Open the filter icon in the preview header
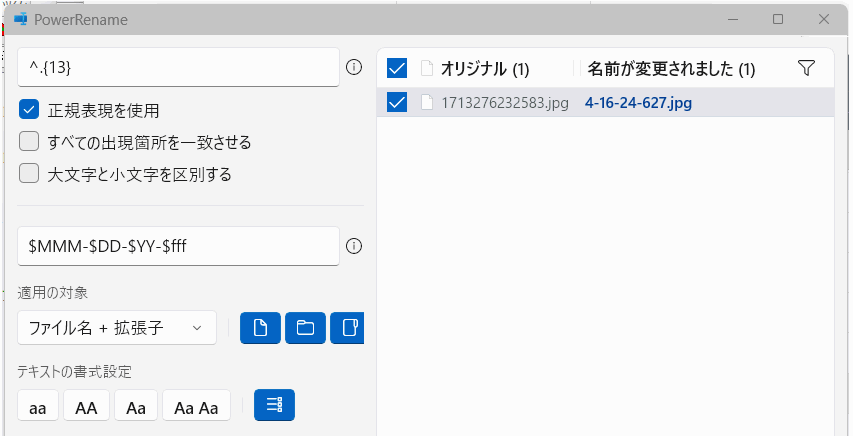The height and width of the screenshot is (436, 853). click(x=806, y=68)
